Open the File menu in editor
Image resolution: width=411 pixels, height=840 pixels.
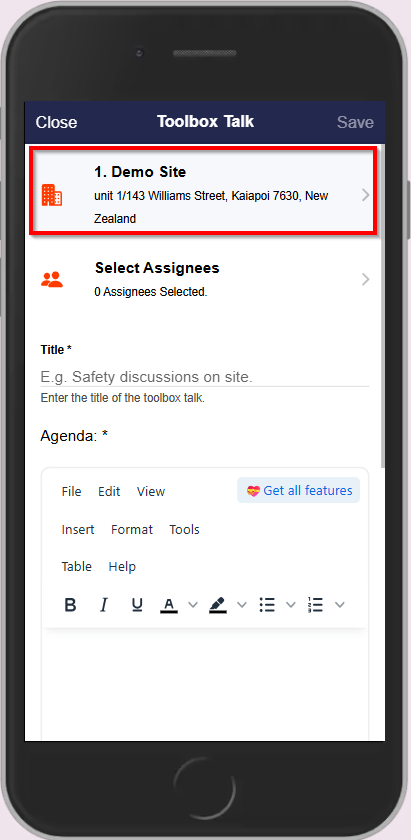[71, 491]
